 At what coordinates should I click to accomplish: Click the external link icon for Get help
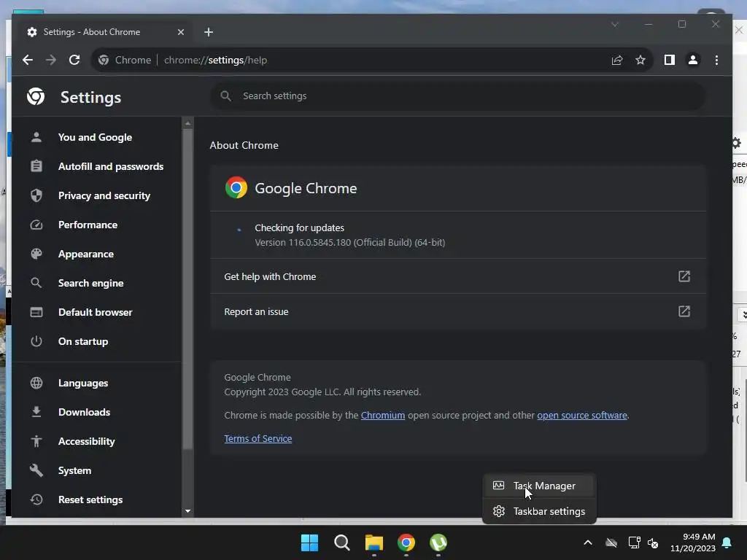684,276
